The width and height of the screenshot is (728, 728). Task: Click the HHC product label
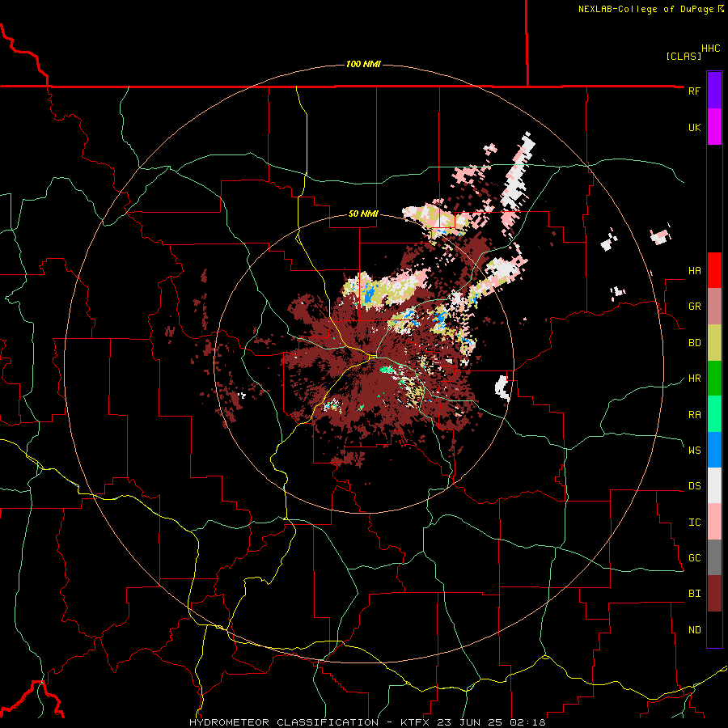click(x=710, y=49)
